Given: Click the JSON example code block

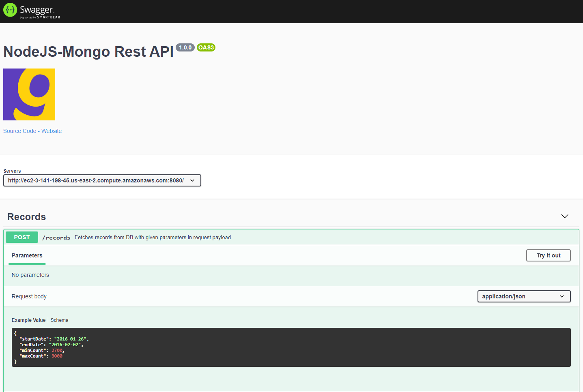Looking at the screenshot, I should (291, 347).
